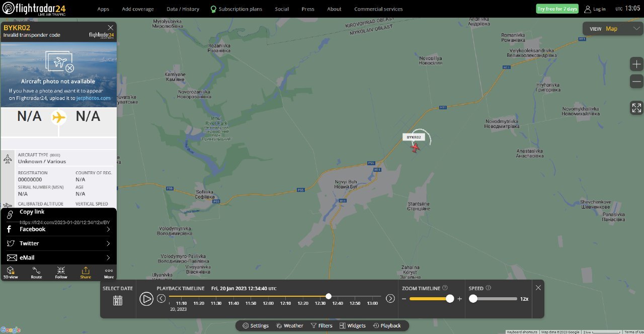Open Commercial services

point(378,9)
